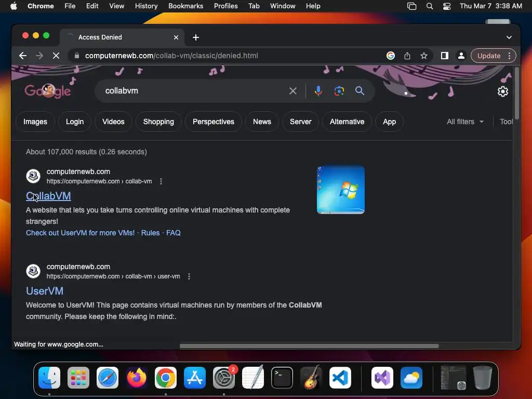
Task: Filter results by Images
Action: point(35,122)
